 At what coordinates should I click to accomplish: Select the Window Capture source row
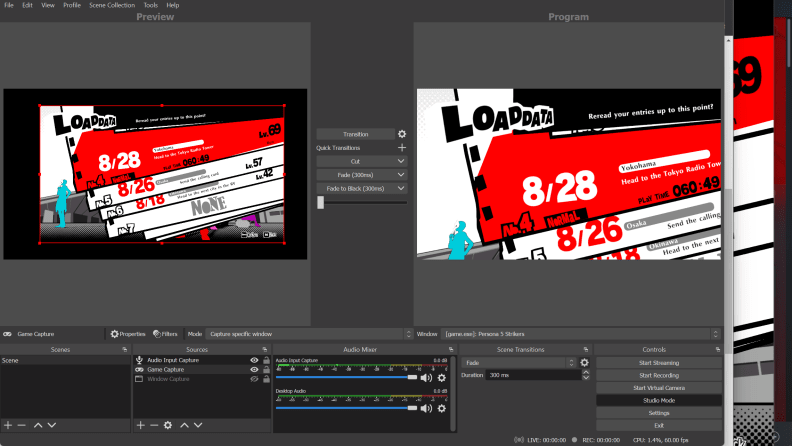(x=202, y=379)
